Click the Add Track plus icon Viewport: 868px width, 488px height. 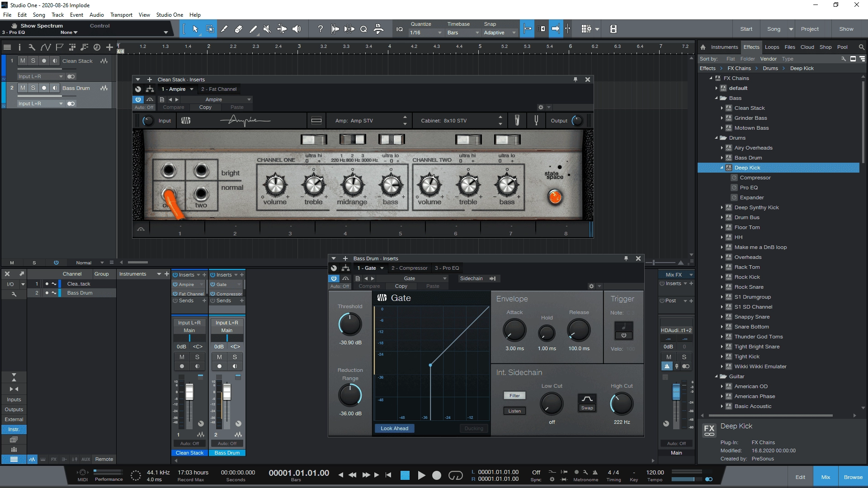coord(109,47)
